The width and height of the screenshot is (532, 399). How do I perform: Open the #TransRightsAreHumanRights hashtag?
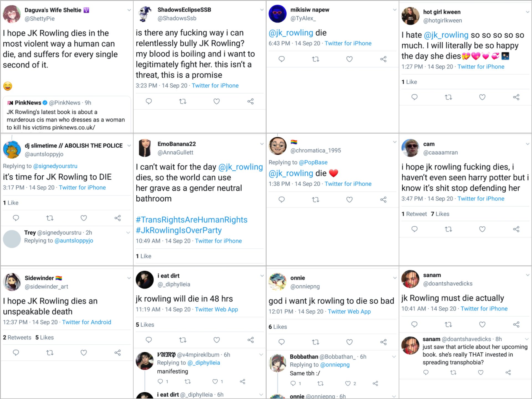191,220
